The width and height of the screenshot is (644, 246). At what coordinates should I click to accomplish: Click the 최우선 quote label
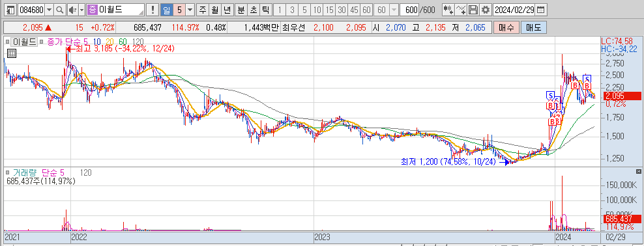[294, 27]
